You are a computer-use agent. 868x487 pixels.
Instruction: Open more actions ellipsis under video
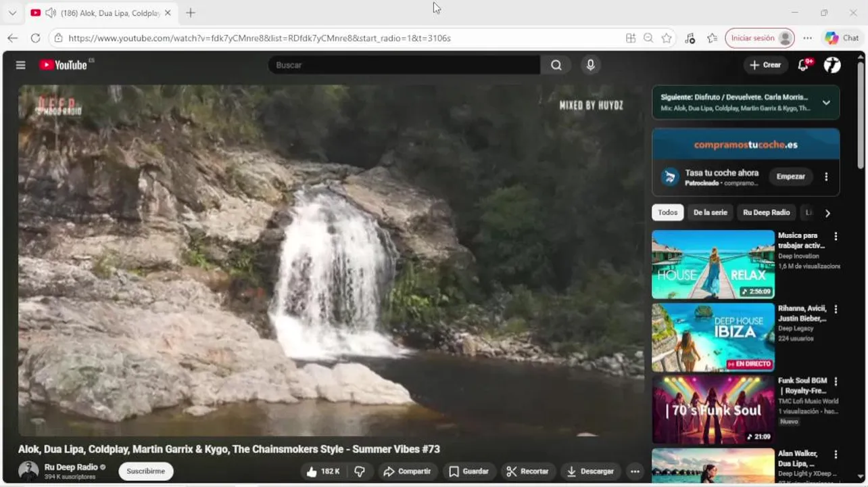635,471
